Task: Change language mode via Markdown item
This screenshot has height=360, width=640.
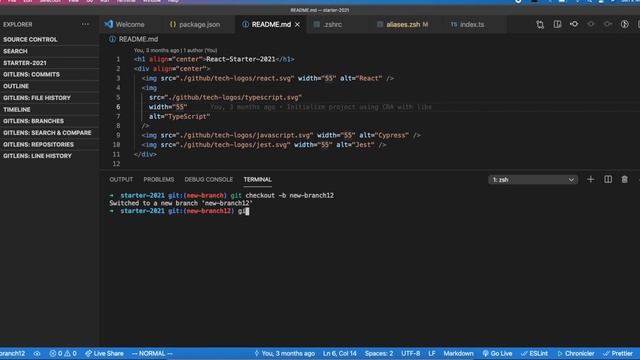Action: pyautogui.click(x=458, y=353)
